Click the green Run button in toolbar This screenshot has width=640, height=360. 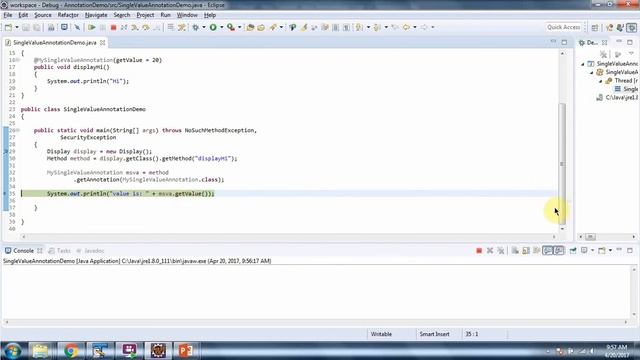213,27
